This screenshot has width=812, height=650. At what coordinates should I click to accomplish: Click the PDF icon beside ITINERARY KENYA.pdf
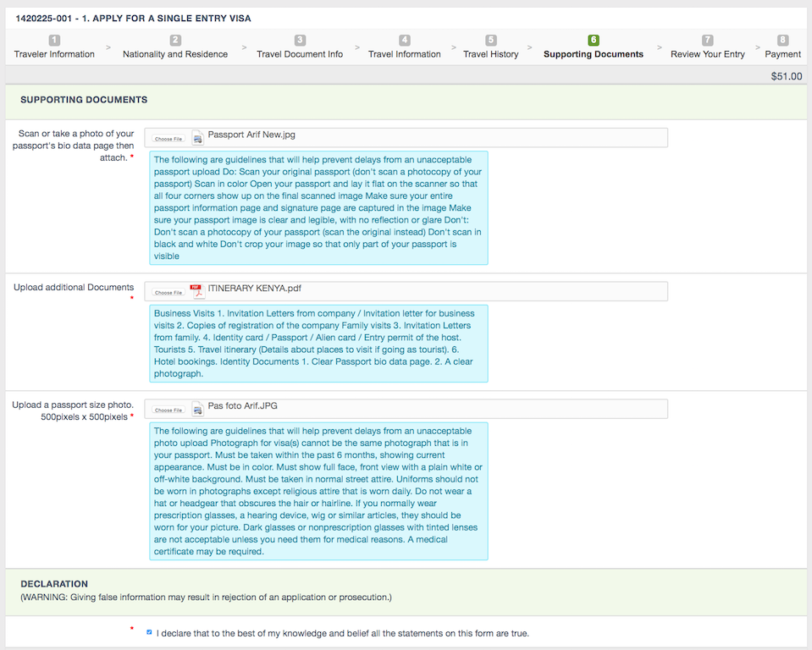(x=197, y=291)
